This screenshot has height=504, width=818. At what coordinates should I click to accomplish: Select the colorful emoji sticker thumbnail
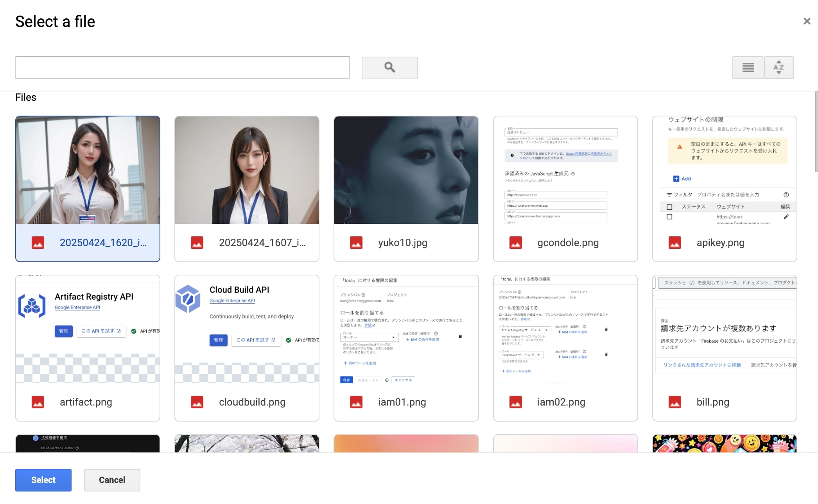pyautogui.click(x=725, y=443)
